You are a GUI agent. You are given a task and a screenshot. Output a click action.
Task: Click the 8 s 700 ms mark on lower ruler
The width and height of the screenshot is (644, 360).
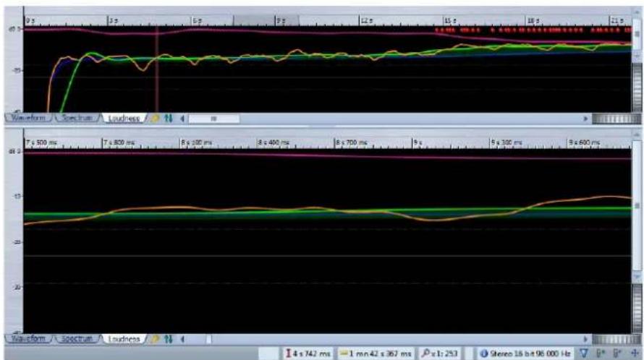pyautogui.click(x=352, y=142)
